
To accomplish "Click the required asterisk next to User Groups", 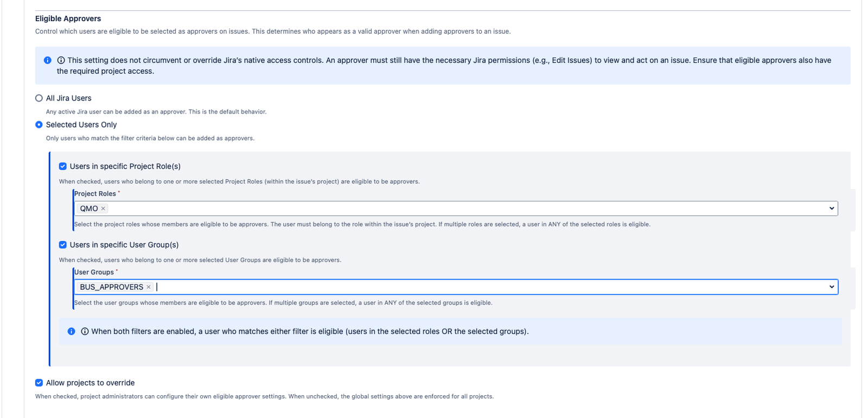I will (x=117, y=269).
